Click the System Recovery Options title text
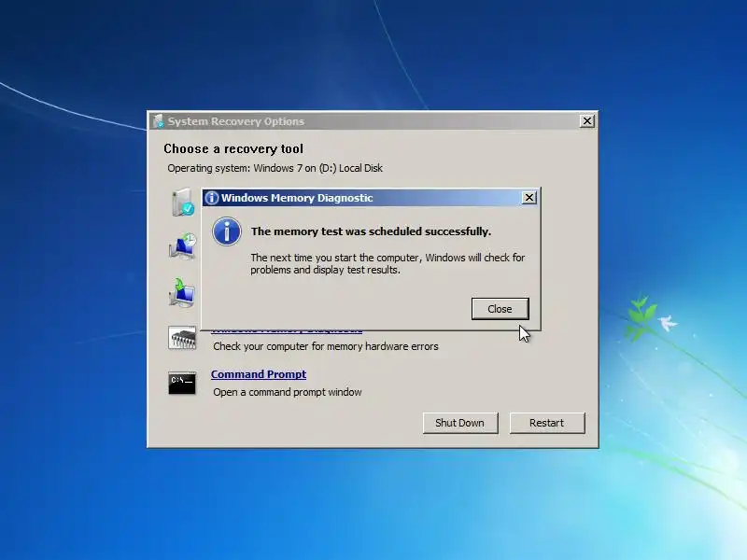The height and width of the screenshot is (560, 747). tap(236, 121)
